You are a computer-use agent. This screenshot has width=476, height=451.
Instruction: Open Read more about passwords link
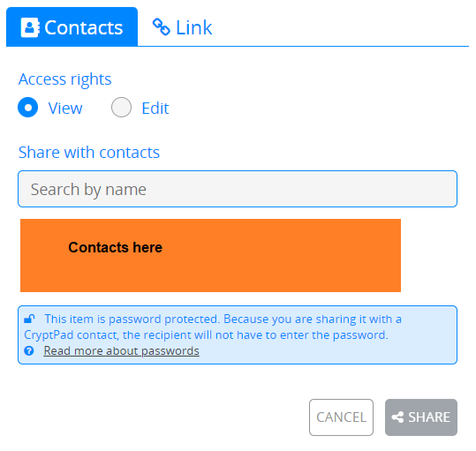coord(122,351)
